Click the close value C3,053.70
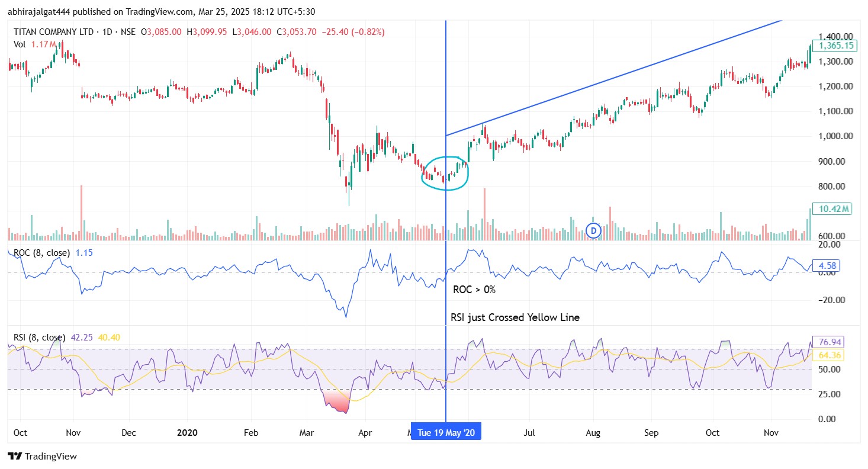868x469 pixels. pos(297,31)
